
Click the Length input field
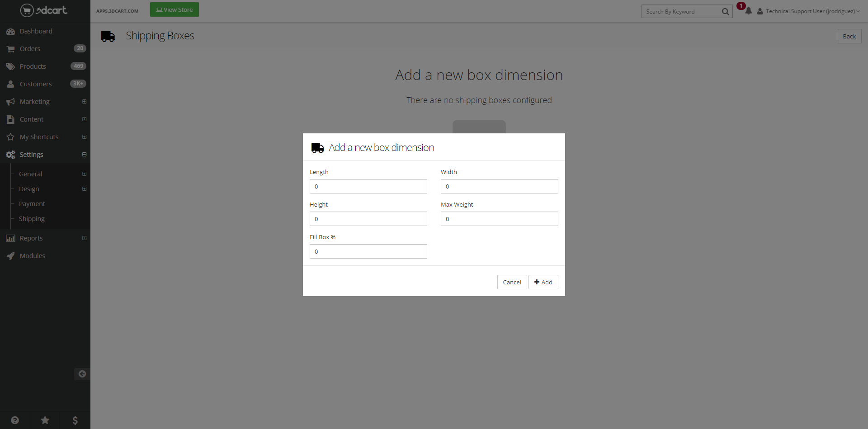[x=368, y=186]
